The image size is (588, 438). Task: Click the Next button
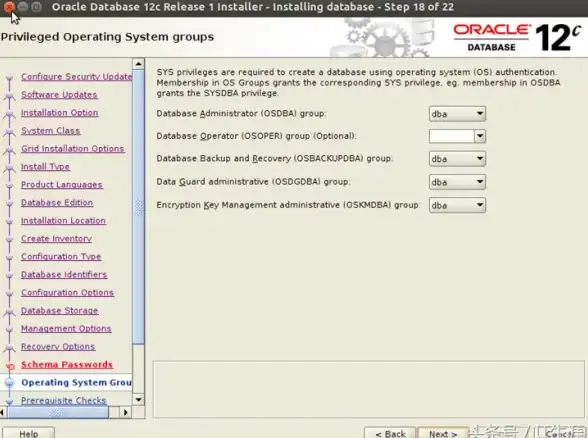coord(443,434)
